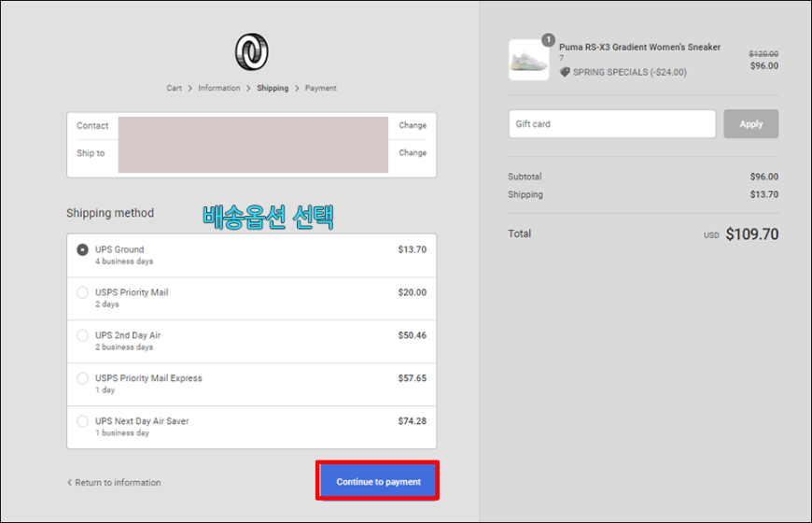Click Continue to payment button
Screen dimensions: 812x523
(x=378, y=482)
